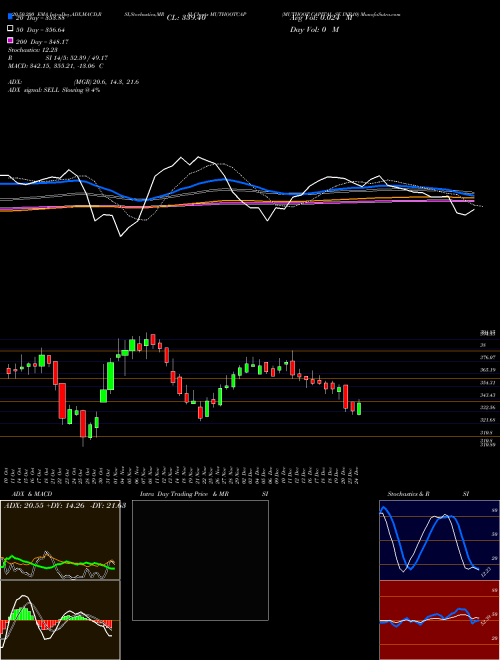The width and height of the screenshot is (500, 660).
Task: Click the white 50 Day legend swatch
Action: point(10,29)
